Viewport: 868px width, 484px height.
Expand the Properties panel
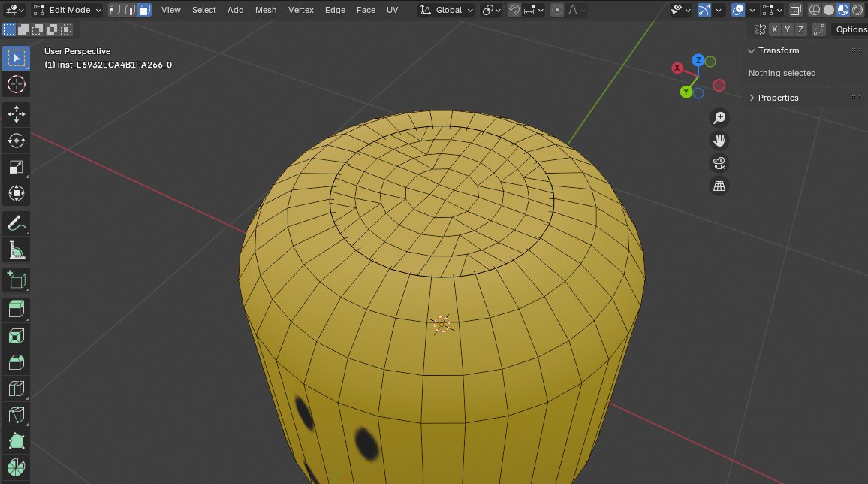click(x=752, y=98)
